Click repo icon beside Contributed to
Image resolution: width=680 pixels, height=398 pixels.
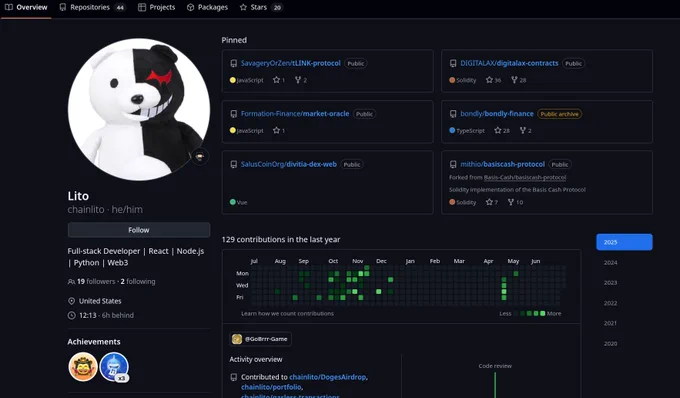coord(234,377)
